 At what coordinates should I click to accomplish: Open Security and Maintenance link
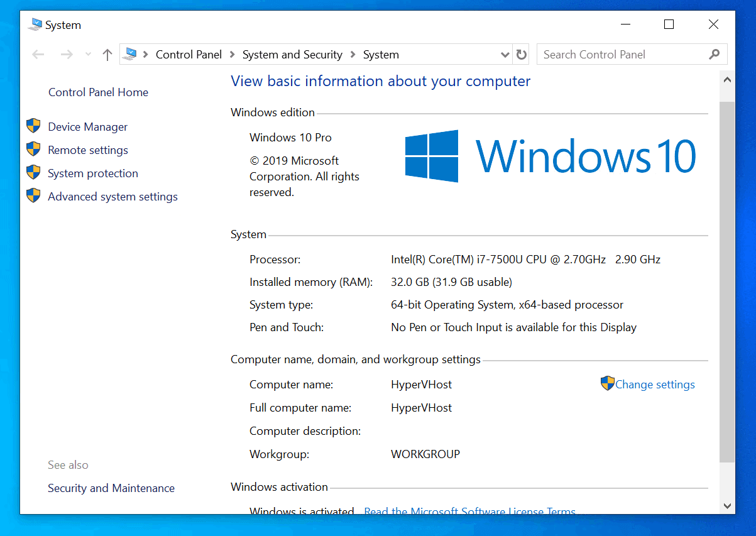click(x=111, y=488)
